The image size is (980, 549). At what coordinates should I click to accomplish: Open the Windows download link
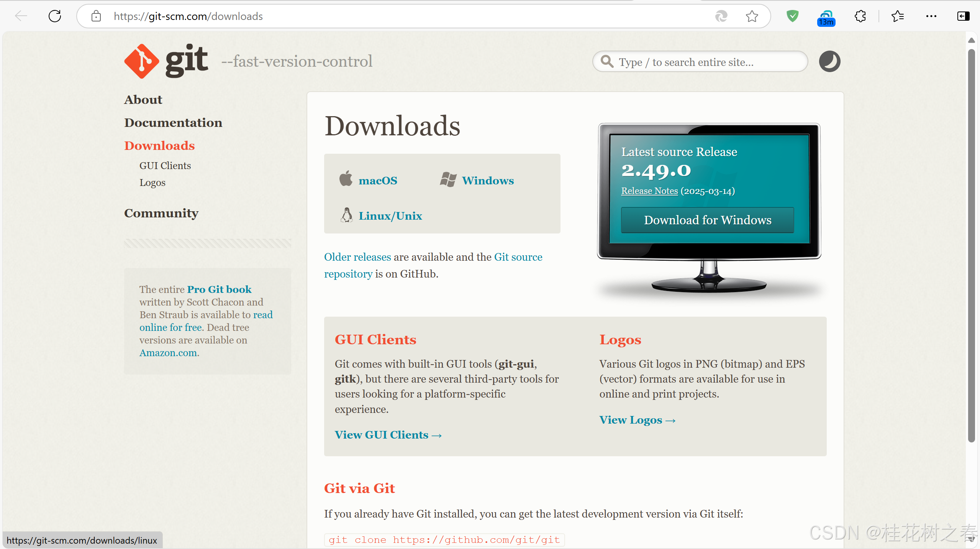pyautogui.click(x=488, y=181)
